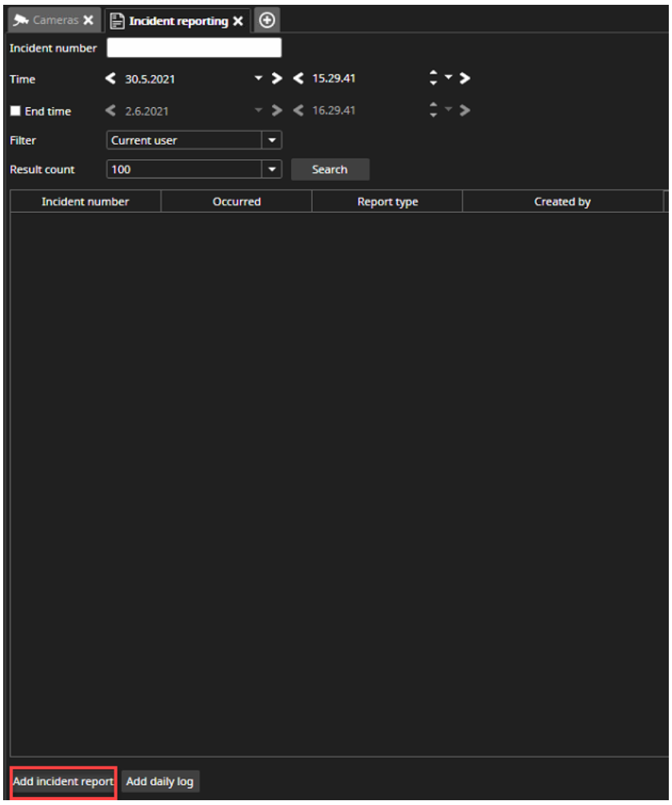
Task: Step forward the 15.29.41 clock time
Action: (x=465, y=78)
